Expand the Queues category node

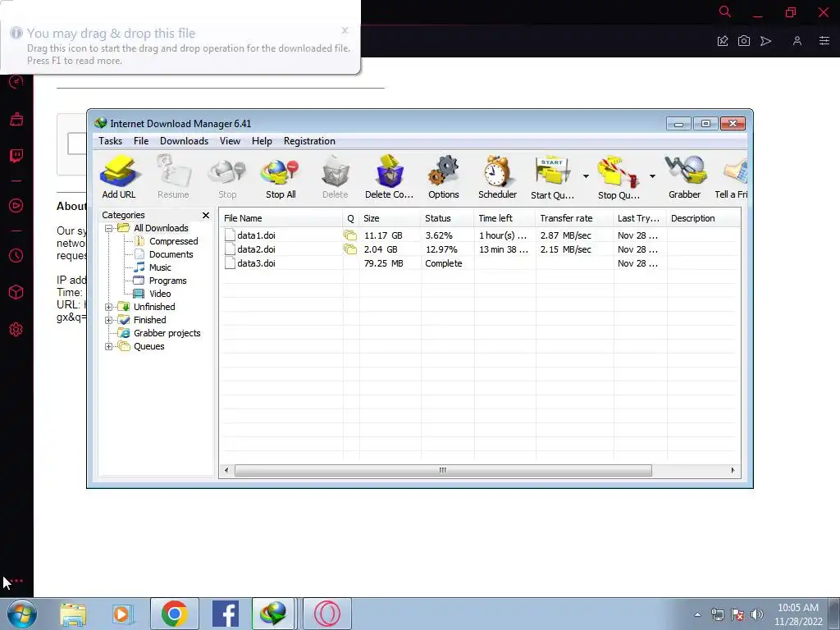click(109, 347)
